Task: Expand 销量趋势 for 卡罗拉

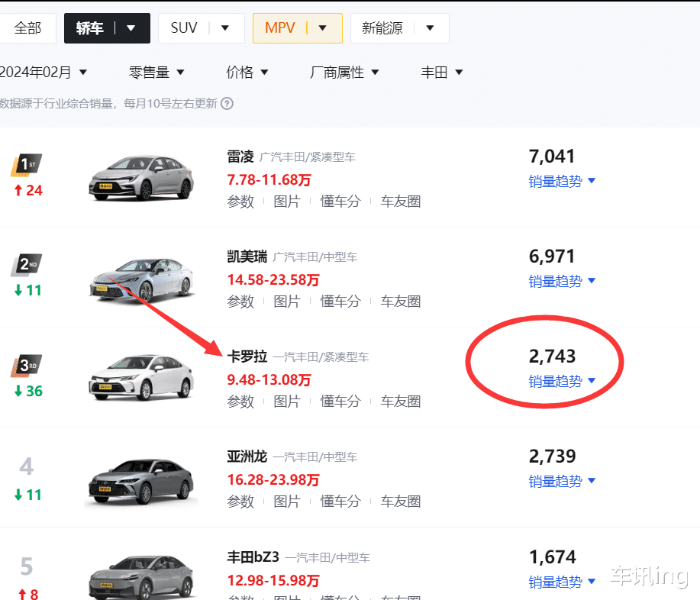Action: pyautogui.click(x=562, y=381)
